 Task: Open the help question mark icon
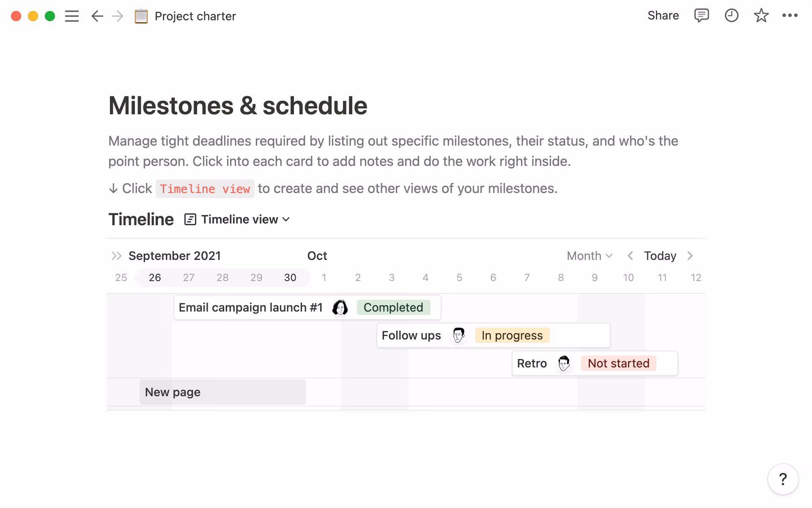coord(783,479)
